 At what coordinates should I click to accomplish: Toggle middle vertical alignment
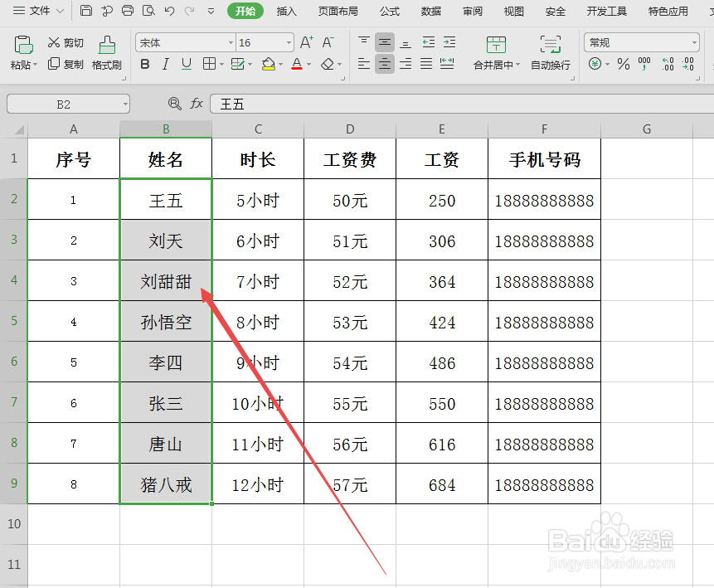pos(385,42)
